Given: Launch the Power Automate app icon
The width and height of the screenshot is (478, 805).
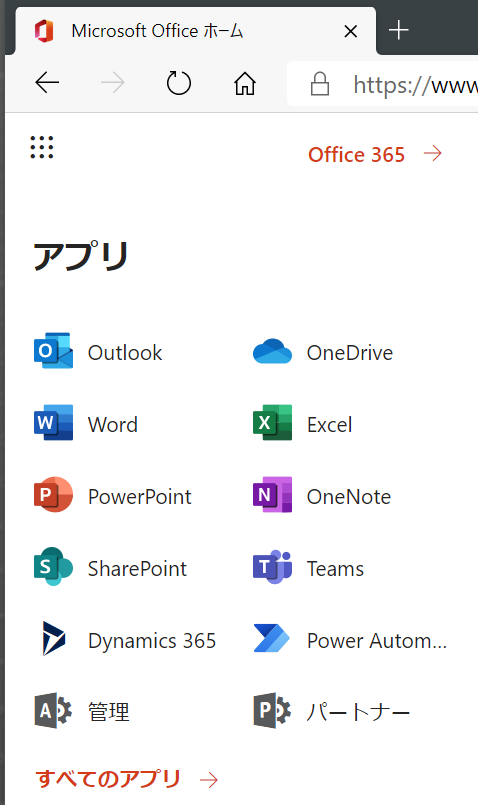Looking at the screenshot, I should (x=272, y=639).
